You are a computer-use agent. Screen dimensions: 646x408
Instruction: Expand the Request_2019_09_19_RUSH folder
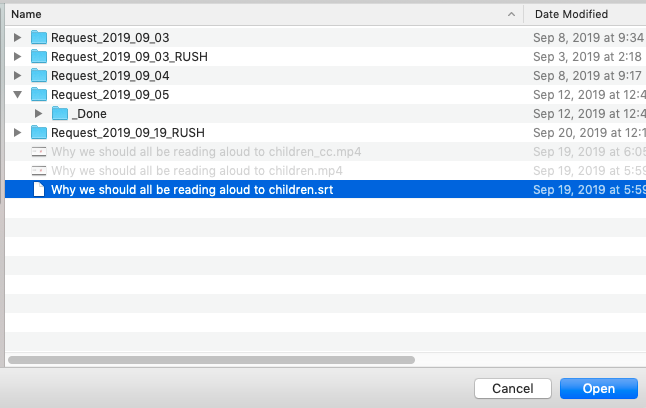[17, 133]
